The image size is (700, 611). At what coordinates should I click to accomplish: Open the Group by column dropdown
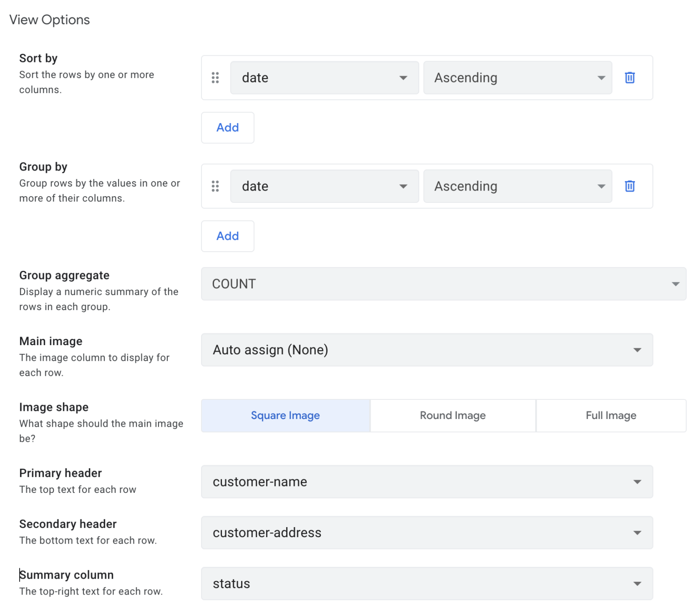324,186
